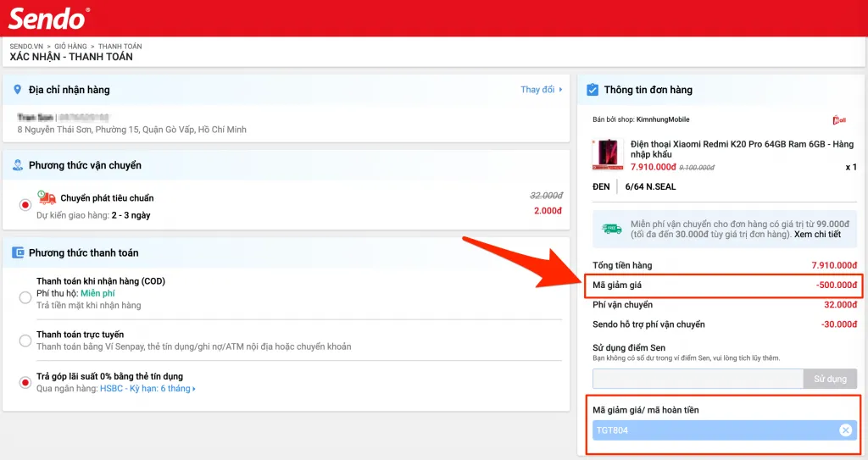Screen dimensions: 868x460
Task: Click the standard delivery truck icon
Action: point(47,197)
